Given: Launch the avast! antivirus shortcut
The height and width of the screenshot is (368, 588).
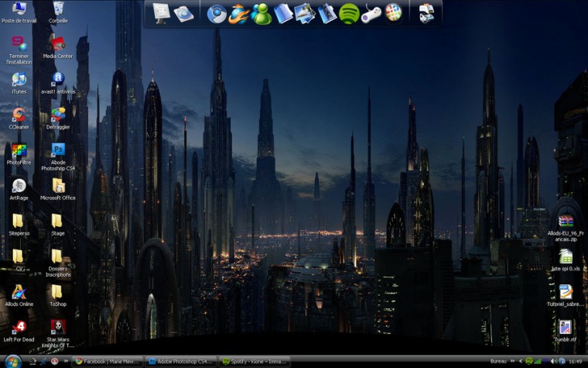Looking at the screenshot, I should click(x=58, y=83).
